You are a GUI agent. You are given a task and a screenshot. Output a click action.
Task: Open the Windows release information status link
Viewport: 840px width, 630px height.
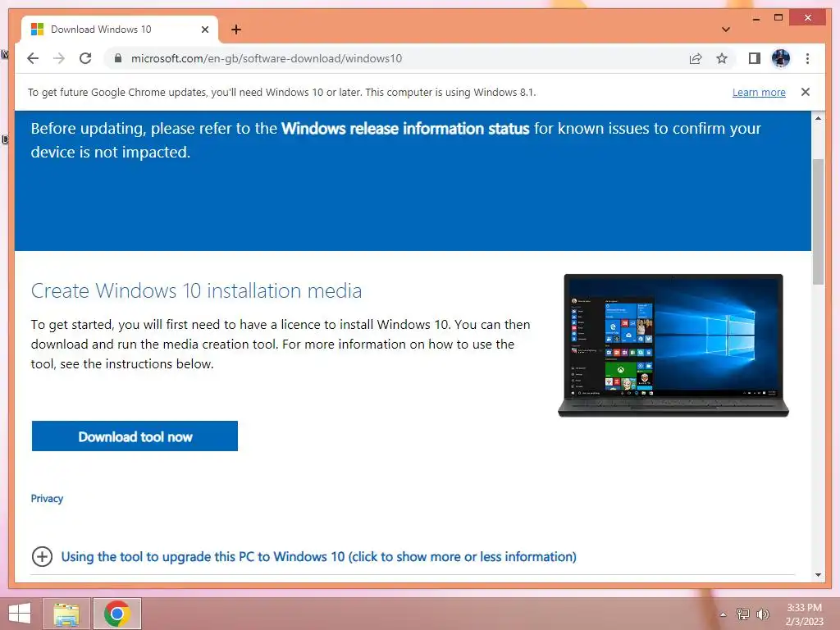pos(405,129)
